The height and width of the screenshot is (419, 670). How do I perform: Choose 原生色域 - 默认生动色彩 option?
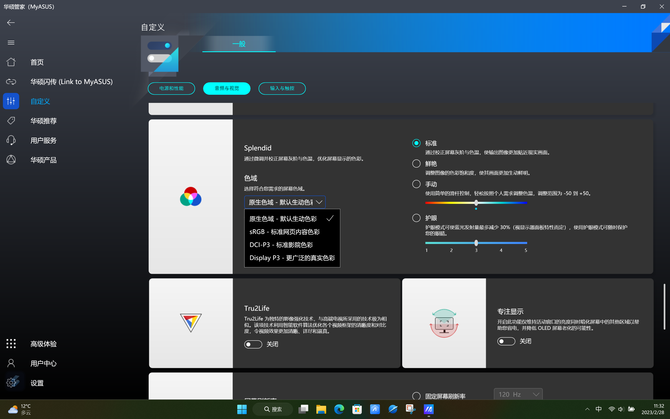coord(292,219)
